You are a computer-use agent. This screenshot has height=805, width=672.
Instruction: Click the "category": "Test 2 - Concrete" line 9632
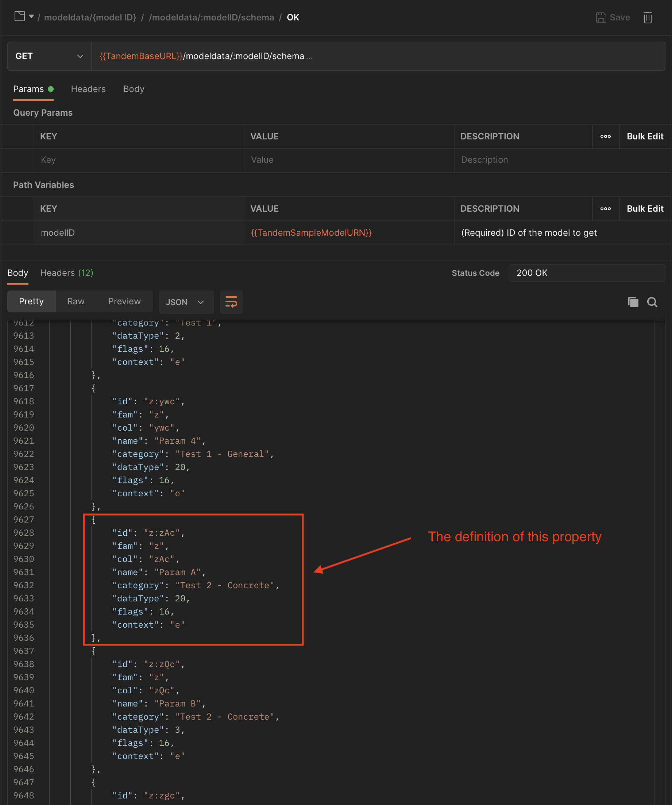(x=196, y=585)
